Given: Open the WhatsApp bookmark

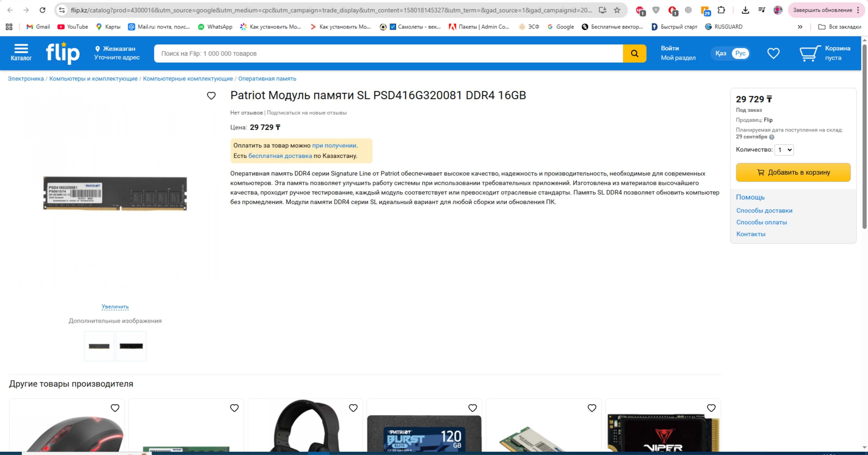Looking at the screenshot, I should (x=215, y=27).
